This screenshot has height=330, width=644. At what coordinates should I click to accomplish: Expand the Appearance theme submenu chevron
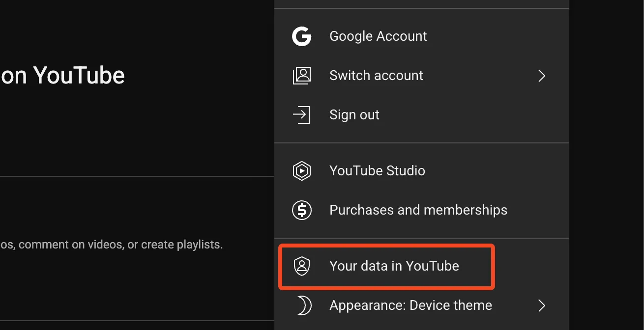click(x=541, y=305)
